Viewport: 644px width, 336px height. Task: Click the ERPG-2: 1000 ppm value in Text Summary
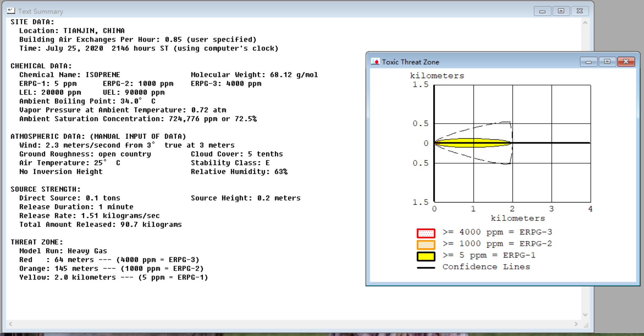pyautogui.click(x=138, y=84)
